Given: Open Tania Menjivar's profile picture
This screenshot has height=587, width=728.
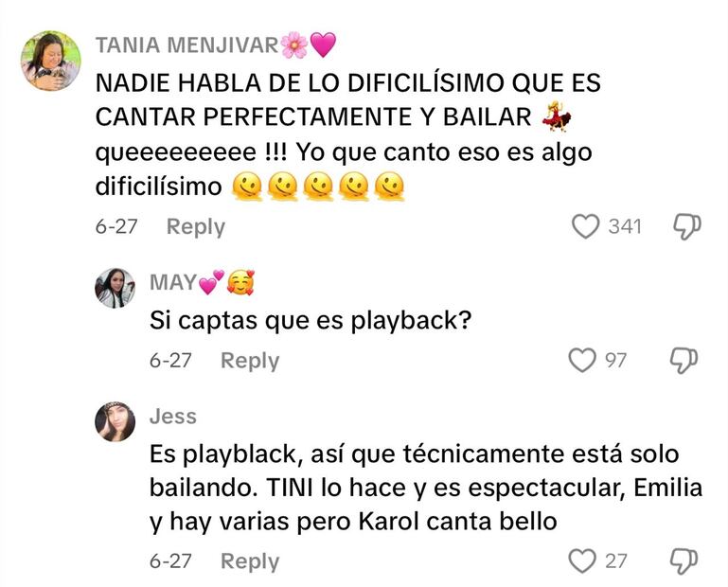Looking at the screenshot, I should pos(50,61).
